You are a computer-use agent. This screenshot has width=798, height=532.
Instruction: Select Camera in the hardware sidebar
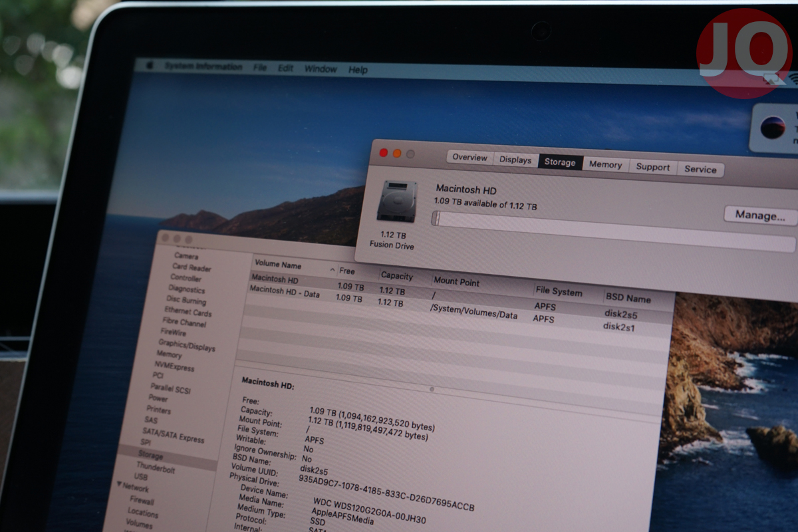click(x=186, y=256)
